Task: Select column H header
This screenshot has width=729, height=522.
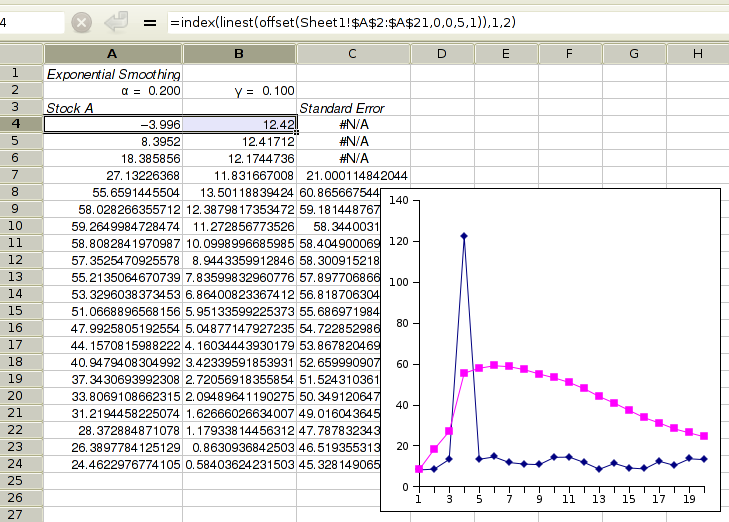Action: [698, 54]
